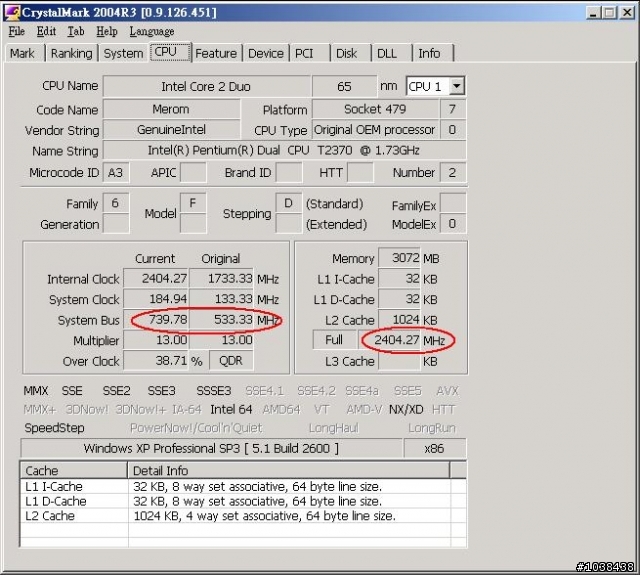Screen dimensions: 640x575
Task: Select the L2 Cache row in list
Action: [243, 516]
